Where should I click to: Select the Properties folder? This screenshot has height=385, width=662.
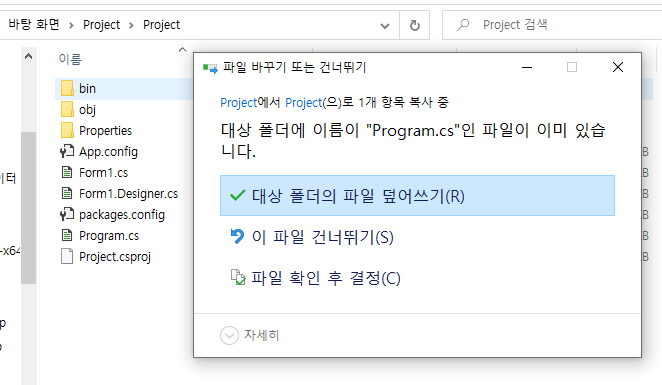pyautogui.click(x=106, y=131)
